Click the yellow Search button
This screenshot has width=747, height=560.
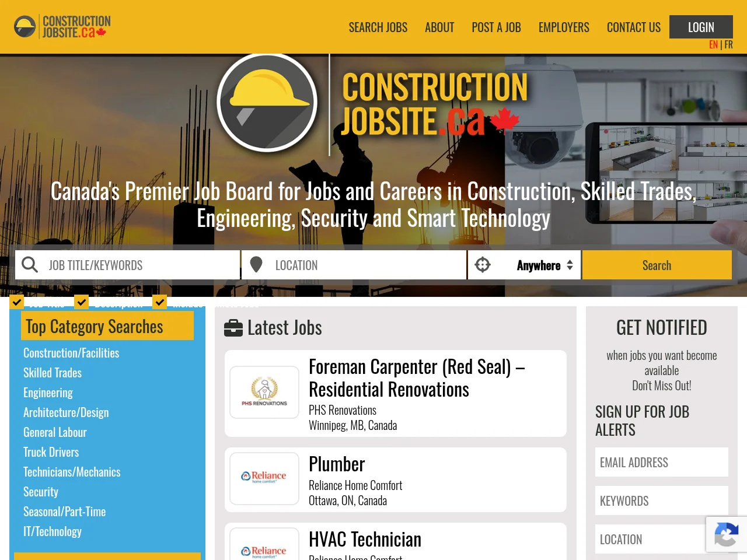[x=657, y=265]
